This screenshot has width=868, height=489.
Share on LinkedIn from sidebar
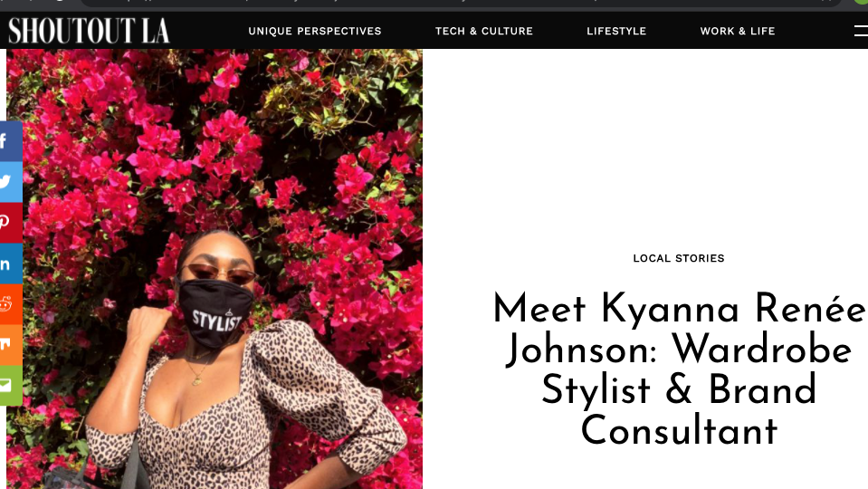(10, 263)
